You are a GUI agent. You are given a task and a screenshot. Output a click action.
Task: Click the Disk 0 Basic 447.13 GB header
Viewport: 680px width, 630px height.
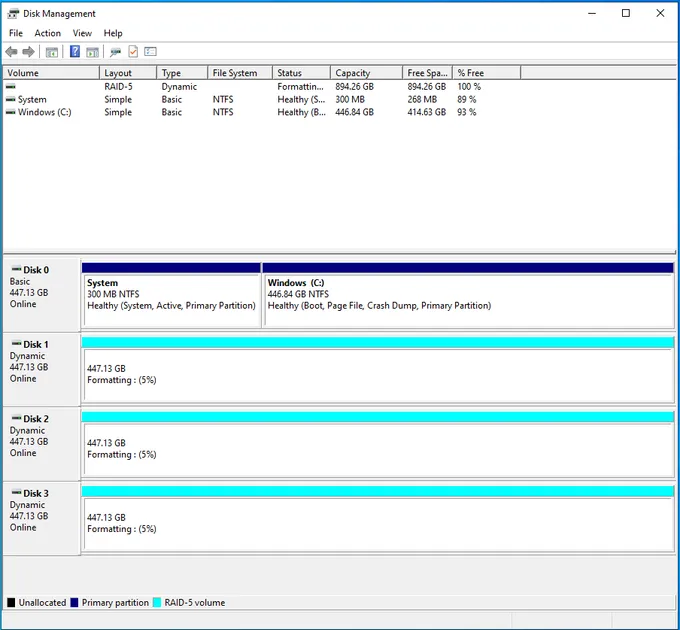click(x=42, y=295)
